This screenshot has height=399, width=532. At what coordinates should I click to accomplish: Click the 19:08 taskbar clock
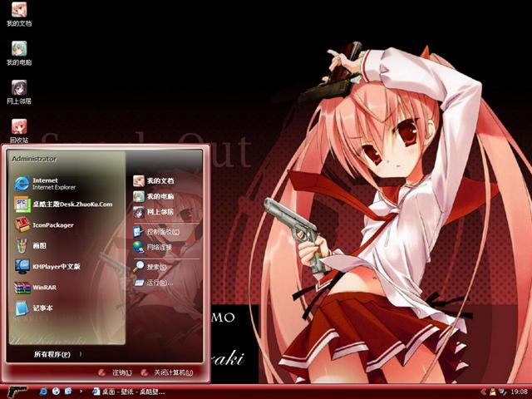(519, 392)
